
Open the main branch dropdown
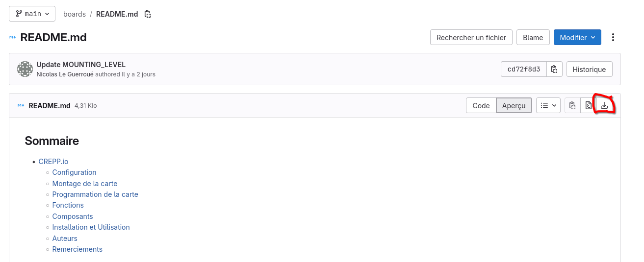click(x=32, y=14)
